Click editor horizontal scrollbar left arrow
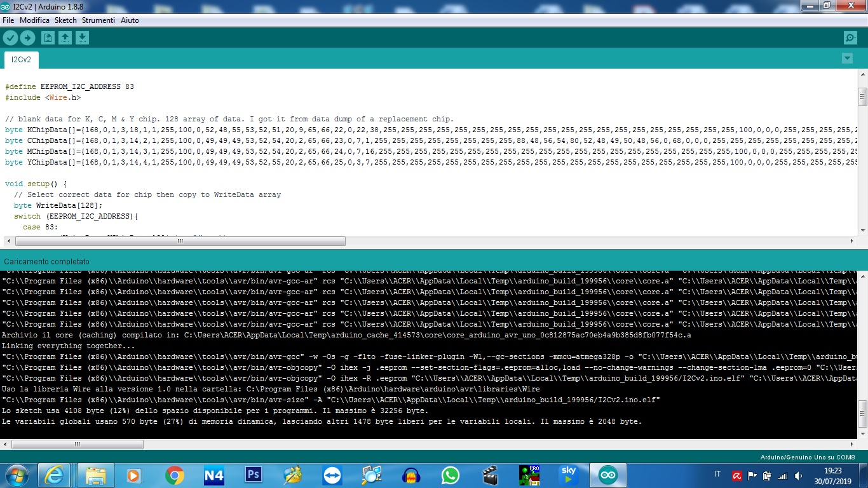The width and height of the screenshot is (868, 488). tap(8, 241)
